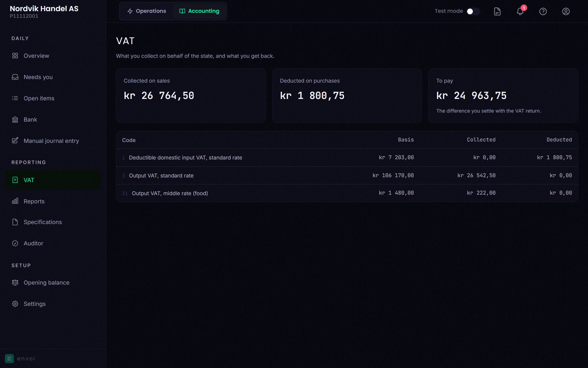Screen dimensions: 588x368
Task: Open notifications bell with badge
Action: (x=520, y=11)
